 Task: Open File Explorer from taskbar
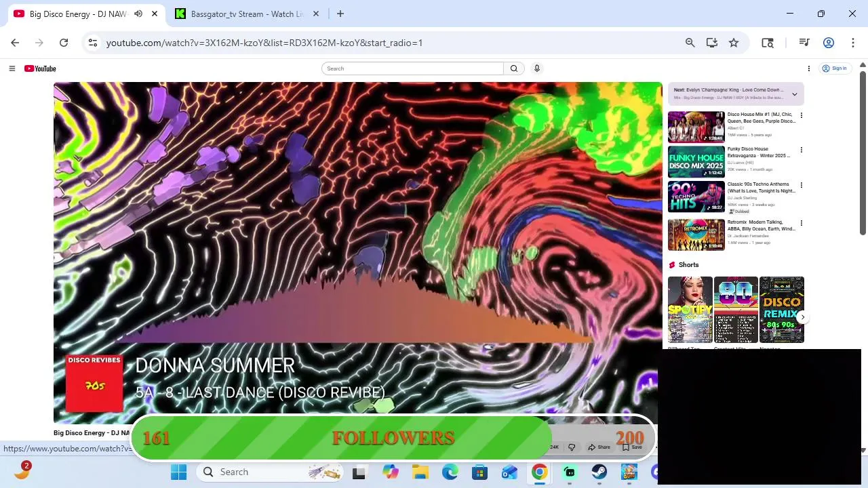click(x=420, y=472)
